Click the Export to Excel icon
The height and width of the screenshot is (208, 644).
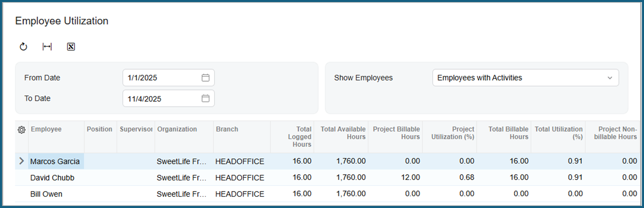71,47
